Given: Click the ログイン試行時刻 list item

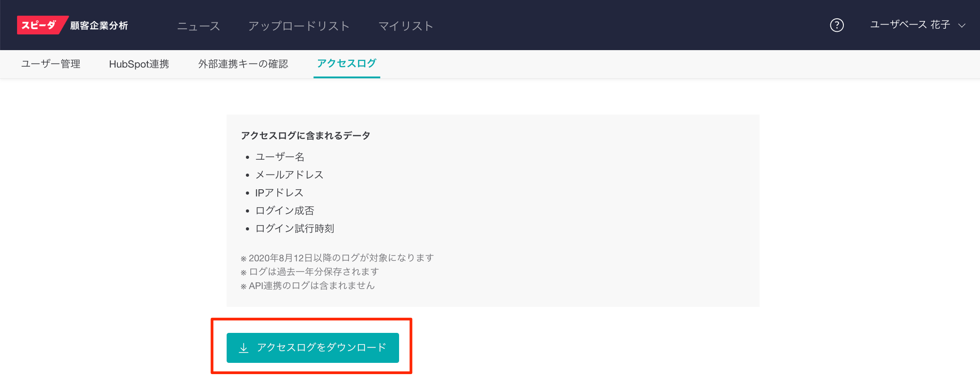Looking at the screenshot, I should coord(295,228).
